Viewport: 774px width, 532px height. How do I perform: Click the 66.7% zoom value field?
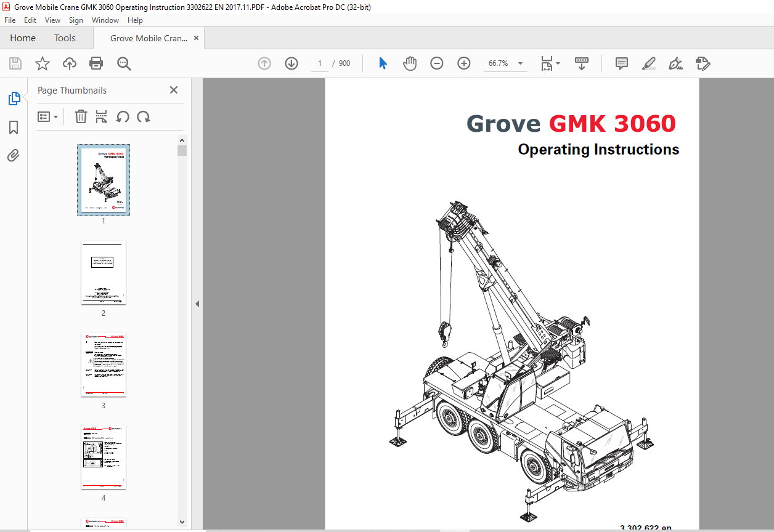tap(498, 63)
